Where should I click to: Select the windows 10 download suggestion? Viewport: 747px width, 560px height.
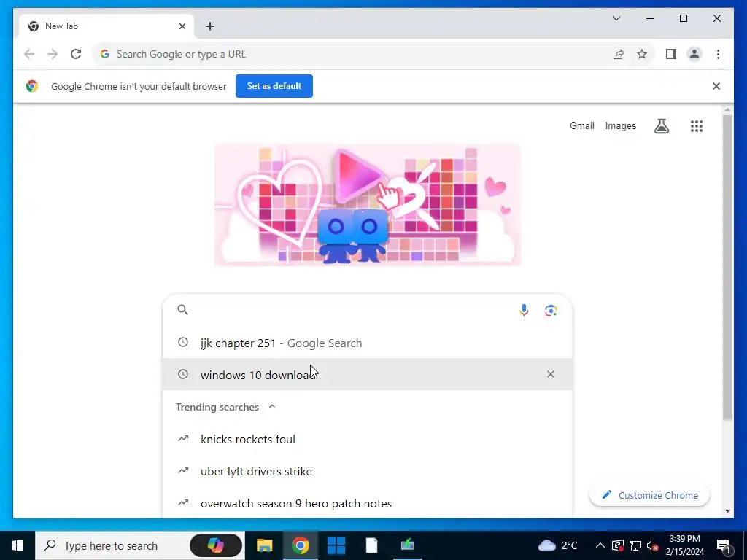[x=367, y=374]
